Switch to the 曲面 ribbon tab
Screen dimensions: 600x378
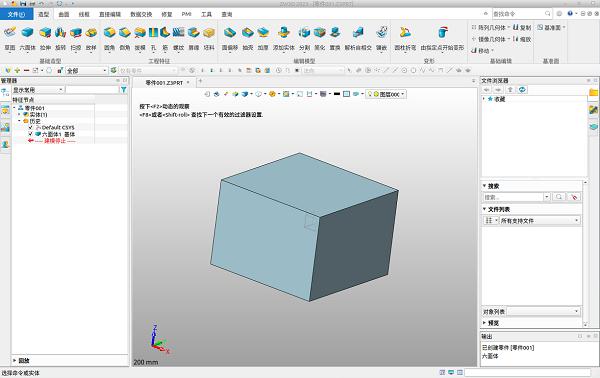64,14
